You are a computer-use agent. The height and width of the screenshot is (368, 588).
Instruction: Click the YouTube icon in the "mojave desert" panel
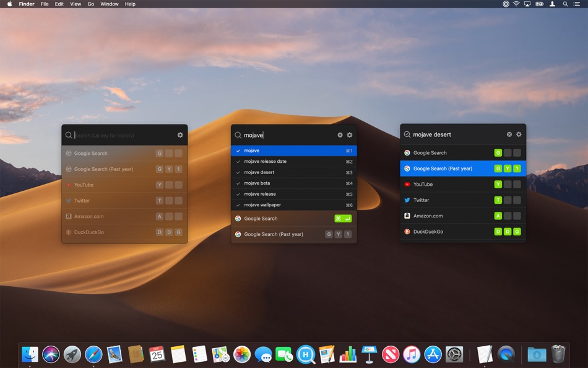click(407, 185)
